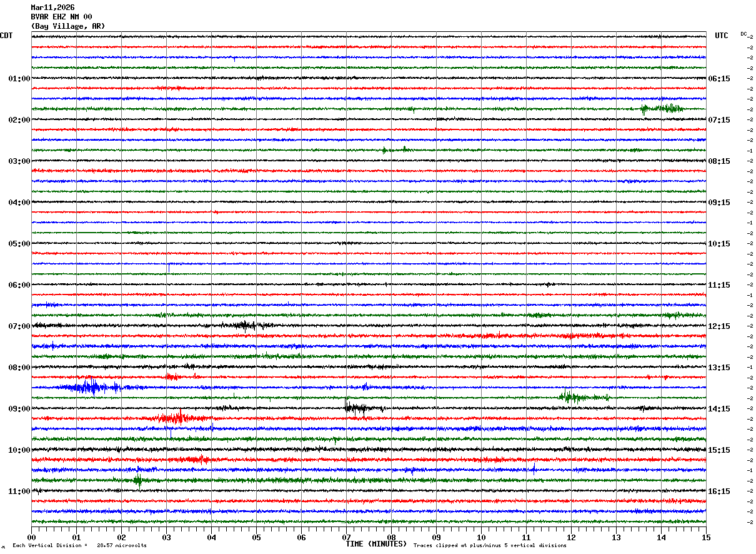
Task: Select the 01:00 CDT time label
Action: [x=19, y=79]
